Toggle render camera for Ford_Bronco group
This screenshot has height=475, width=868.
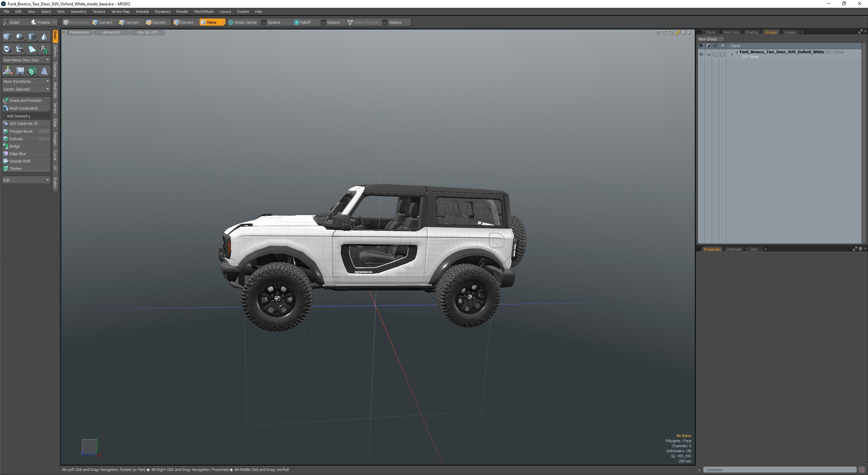tap(708, 54)
